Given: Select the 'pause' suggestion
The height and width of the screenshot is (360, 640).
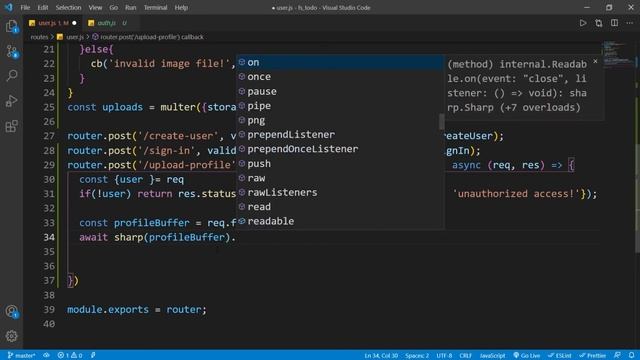Looking at the screenshot, I should [x=340, y=91].
